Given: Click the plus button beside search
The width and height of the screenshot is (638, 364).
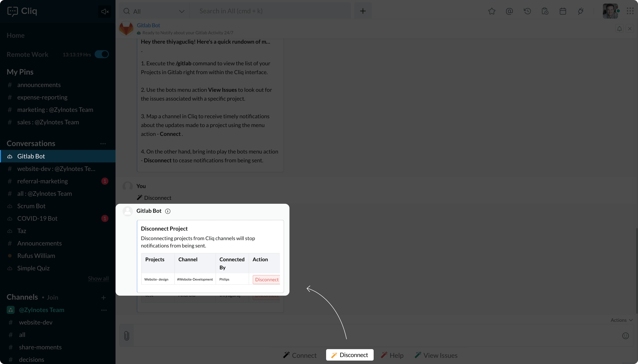Looking at the screenshot, I should [363, 11].
